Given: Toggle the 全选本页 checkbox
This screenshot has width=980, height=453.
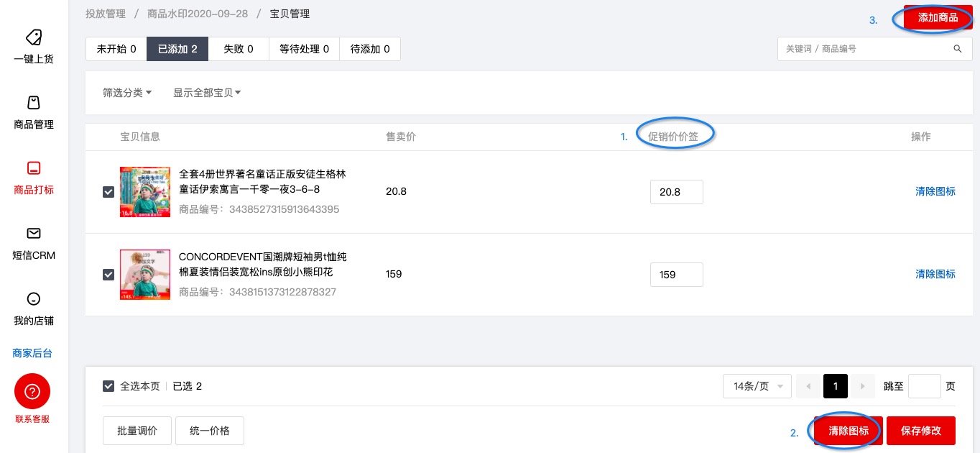Looking at the screenshot, I should click(108, 386).
